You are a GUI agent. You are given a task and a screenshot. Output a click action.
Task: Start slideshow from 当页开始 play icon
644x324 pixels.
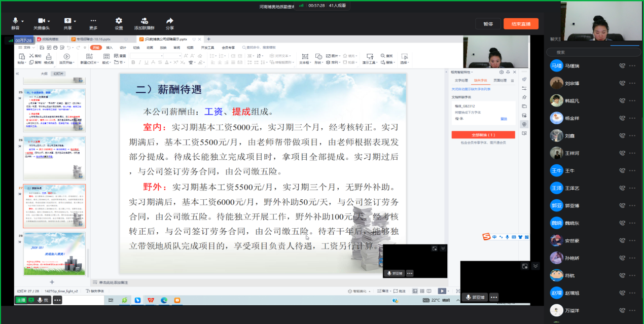[66, 56]
